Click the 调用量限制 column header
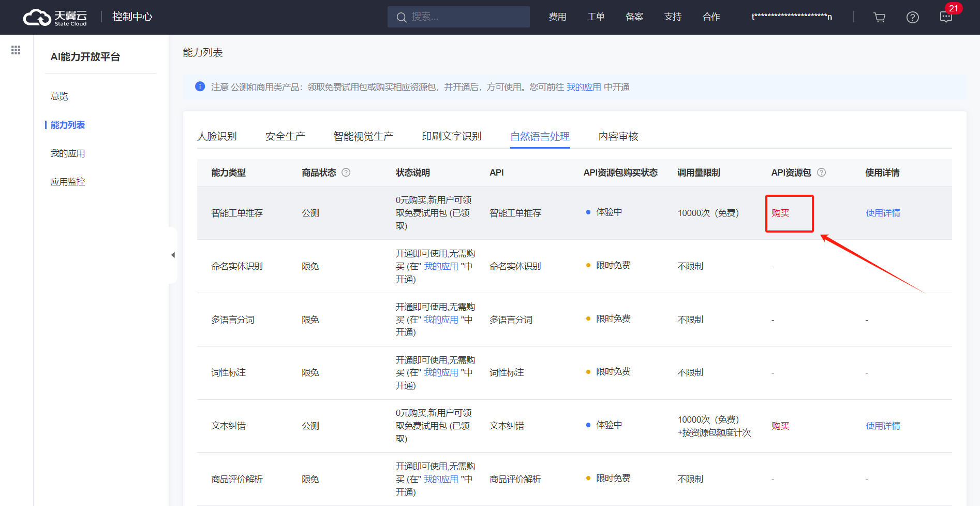Image resolution: width=980 pixels, height=506 pixels. [x=699, y=172]
